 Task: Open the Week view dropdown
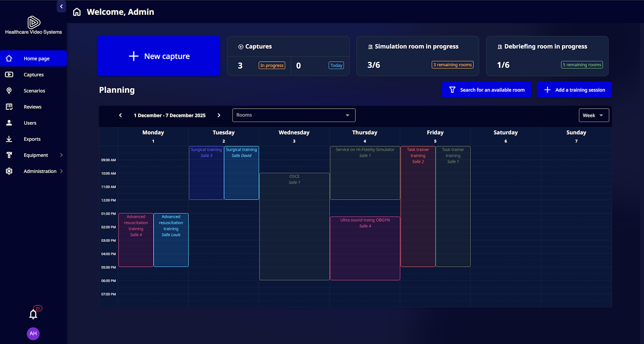tap(594, 115)
